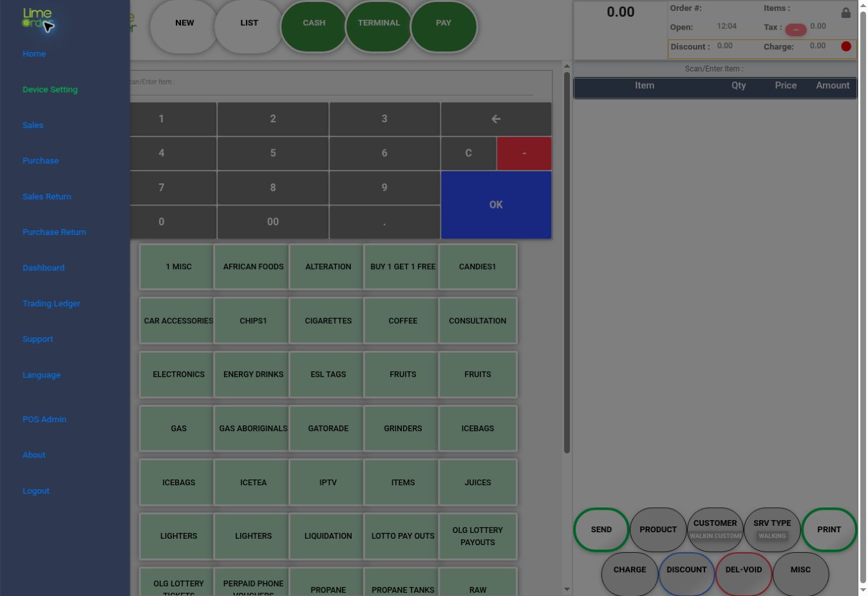868x596 pixels.
Task: Open the Purchase menu item
Action: tap(41, 161)
